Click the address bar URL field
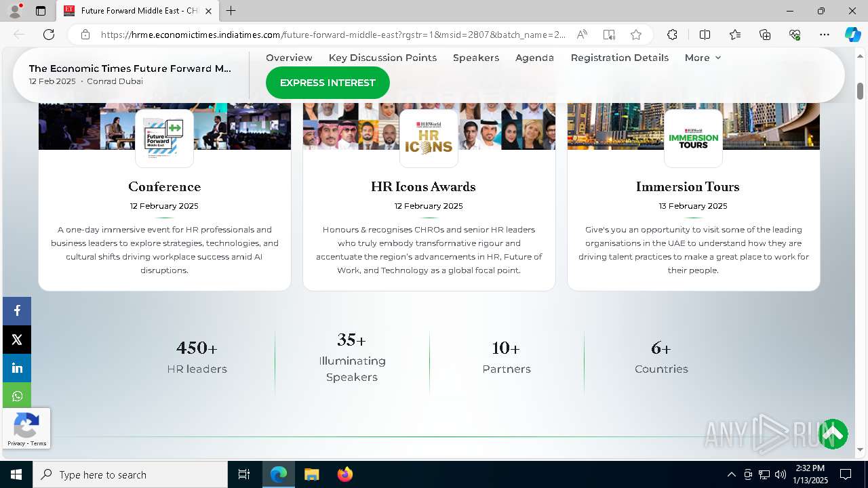Viewport: 868px width, 488px height. coord(333,35)
